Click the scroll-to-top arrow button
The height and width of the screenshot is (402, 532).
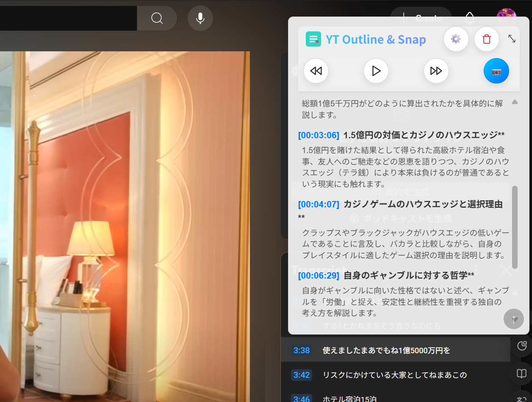[x=514, y=319]
